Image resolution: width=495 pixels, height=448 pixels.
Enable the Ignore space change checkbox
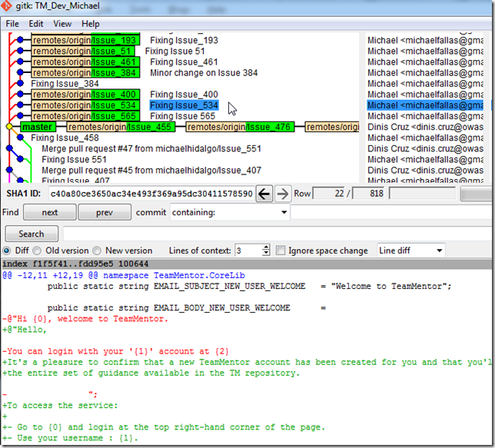point(281,251)
